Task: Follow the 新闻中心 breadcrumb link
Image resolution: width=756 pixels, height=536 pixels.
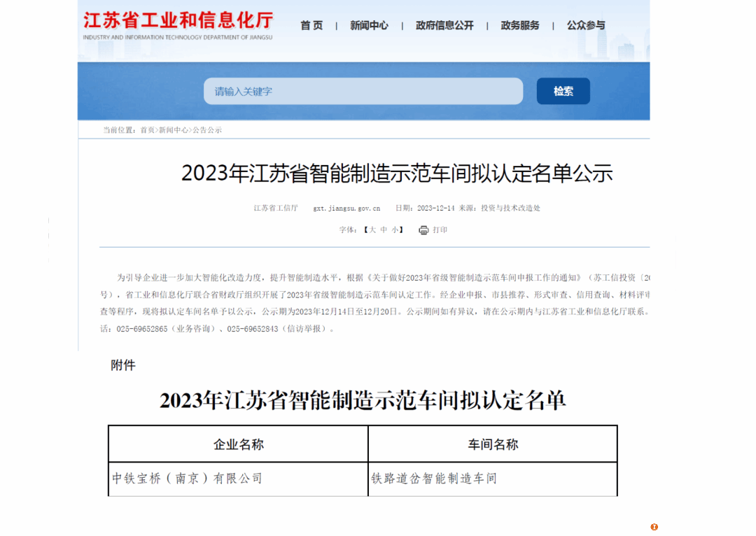Action: (x=174, y=130)
